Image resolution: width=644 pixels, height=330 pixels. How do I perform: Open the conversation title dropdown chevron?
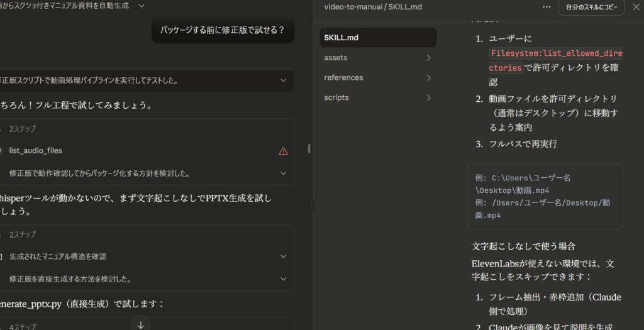point(142,6)
